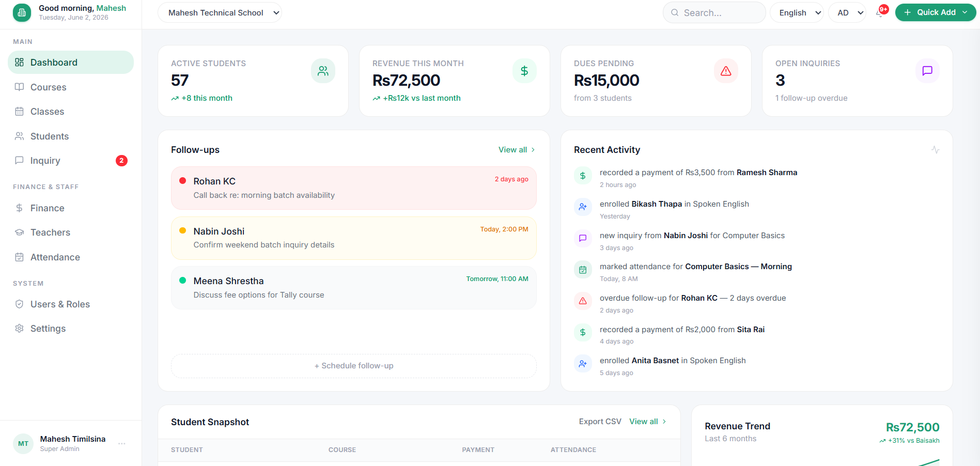Open Attendance in sidebar
The width and height of the screenshot is (980, 466).
point(71,257)
